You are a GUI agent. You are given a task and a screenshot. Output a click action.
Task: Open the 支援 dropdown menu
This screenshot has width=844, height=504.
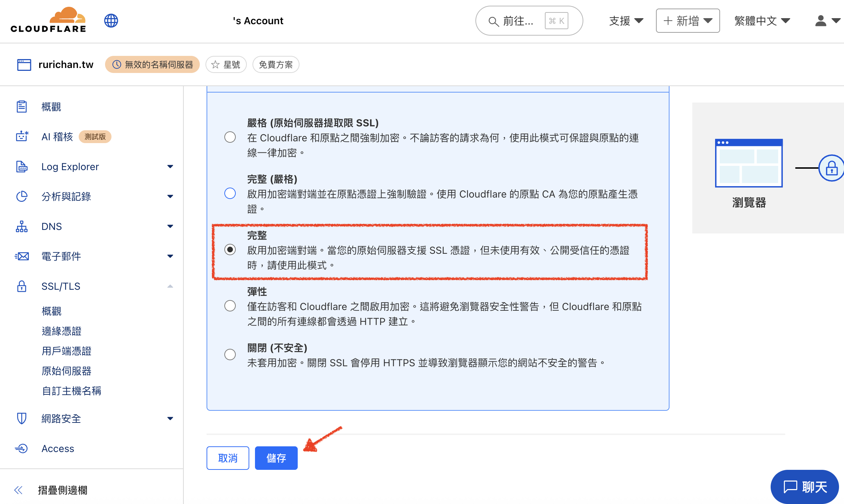[626, 21]
